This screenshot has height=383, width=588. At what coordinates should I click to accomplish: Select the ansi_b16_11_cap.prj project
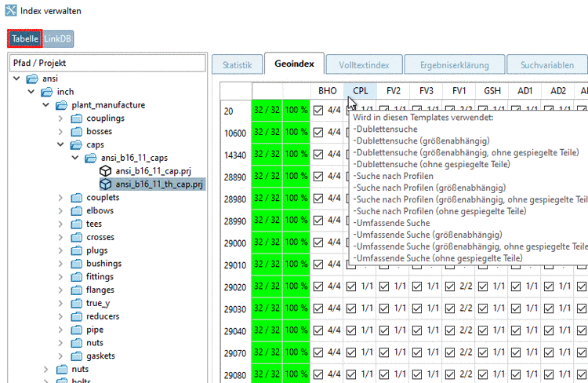pos(153,171)
